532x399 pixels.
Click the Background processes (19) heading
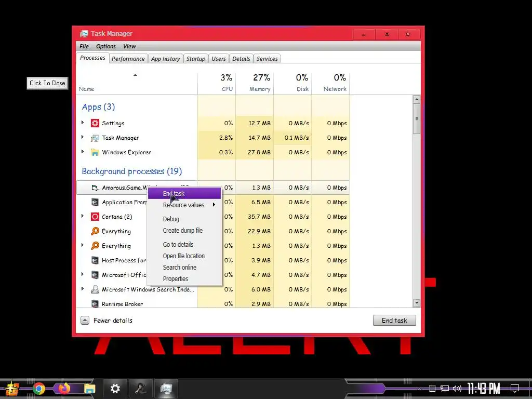(x=131, y=171)
